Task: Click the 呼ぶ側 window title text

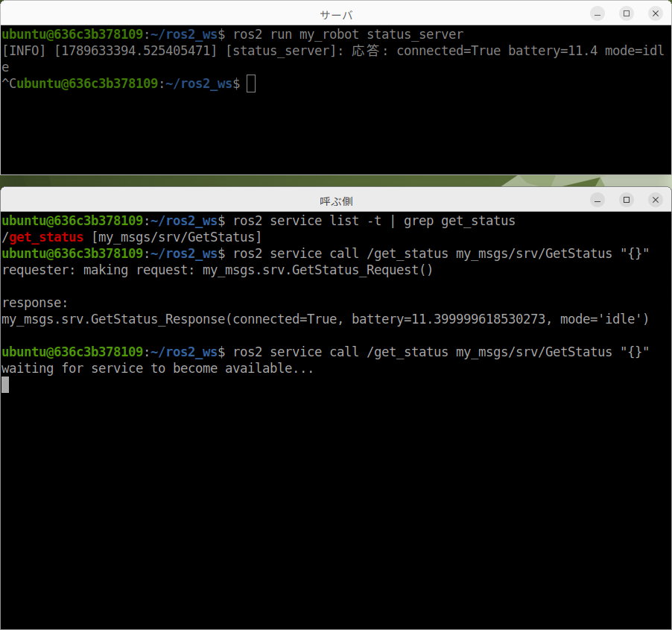Action: tap(336, 201)
